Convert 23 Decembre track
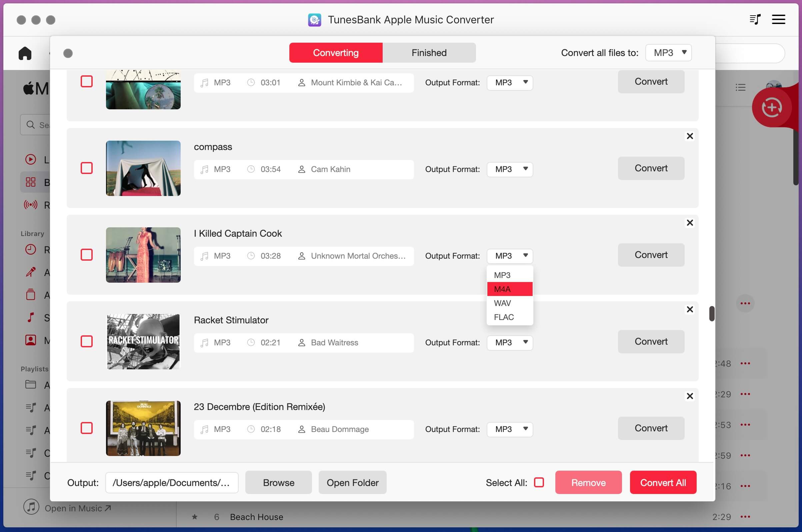802x532 pixels. pos(651,428)
